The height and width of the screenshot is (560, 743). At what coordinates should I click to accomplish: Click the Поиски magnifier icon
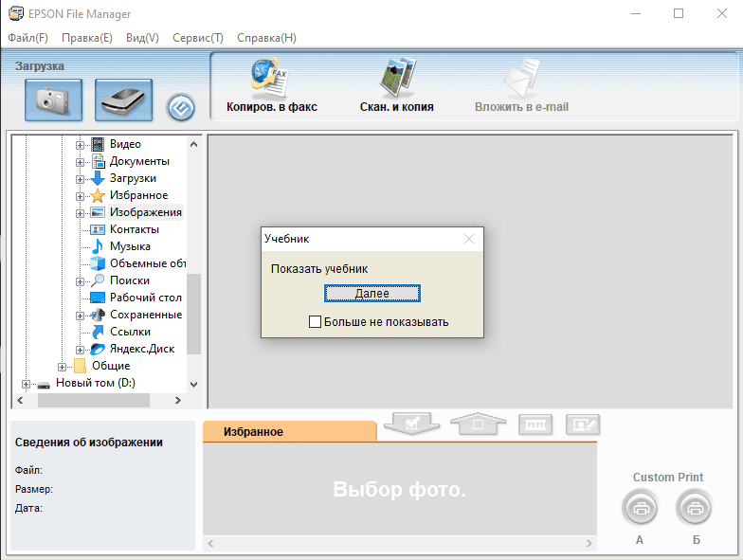pyautogui.click(x=98, y=280)
